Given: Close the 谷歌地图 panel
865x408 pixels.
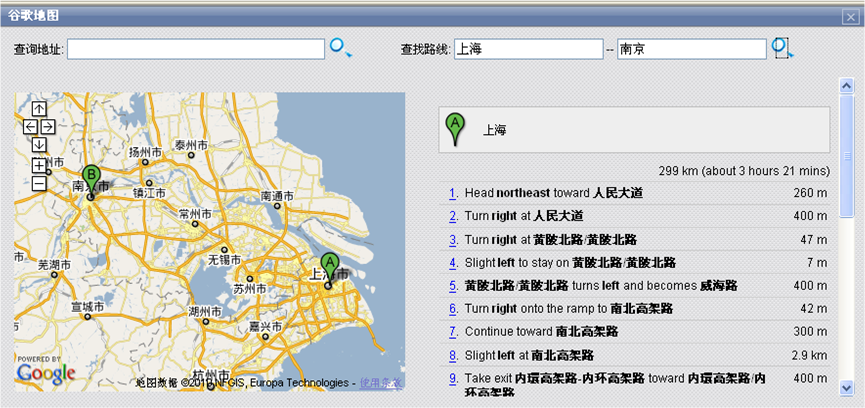Looking at the screenshot, I should pos(850,16).
